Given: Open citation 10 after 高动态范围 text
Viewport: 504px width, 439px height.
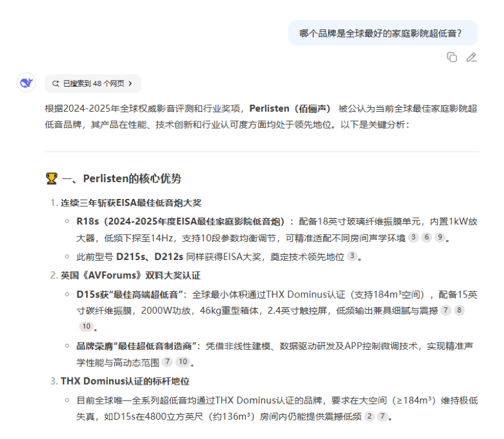Looking at the screenshot, I should [x=182, y=362].
